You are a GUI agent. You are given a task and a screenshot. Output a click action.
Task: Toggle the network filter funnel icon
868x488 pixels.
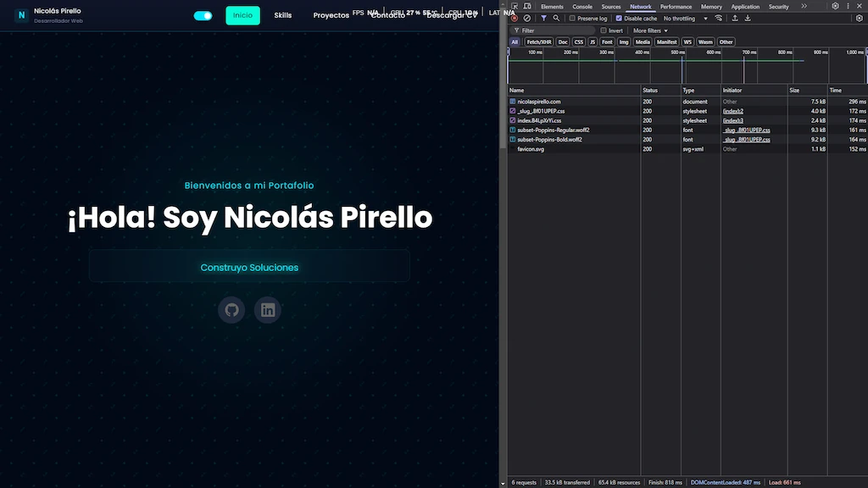[x=543, y=18]
